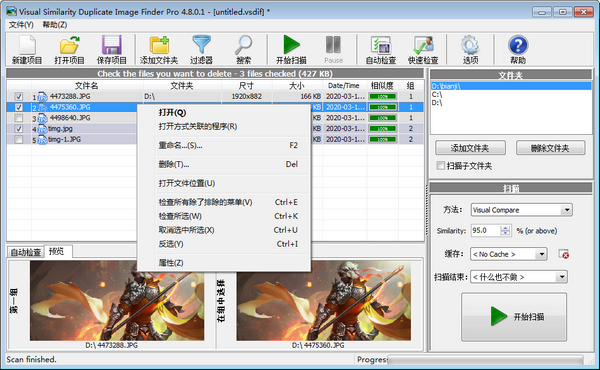Image resolution: width=600 pixels, height=370 pixels.
Task: Expand the 方法 Visual Compare dropdown
Action: point(567,210)
